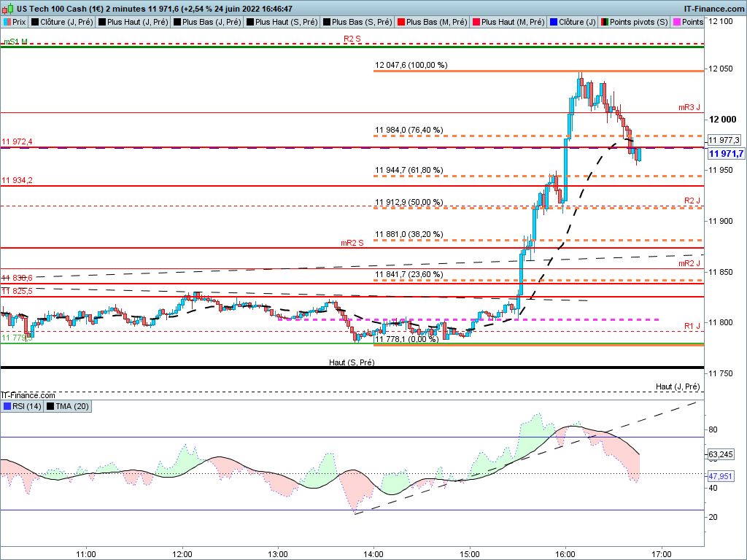Select the Fibonacci label 11 778,1 (0,00 %)
Screen dimensions: 747x560
point(406,339)
